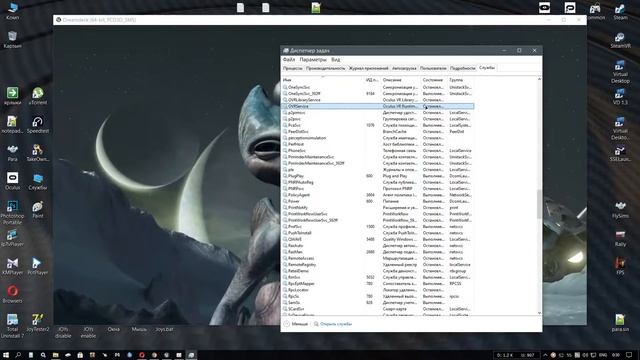The image size is (640, 360).
Task: Open the Файл menu in Task Manager
Action: [x=289, y=60]
